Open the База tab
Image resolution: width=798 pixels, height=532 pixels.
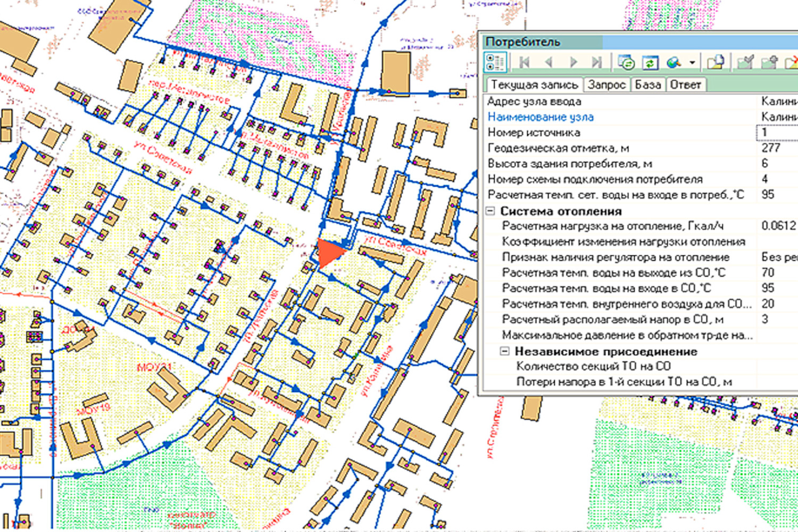click(x=647, y=85)
